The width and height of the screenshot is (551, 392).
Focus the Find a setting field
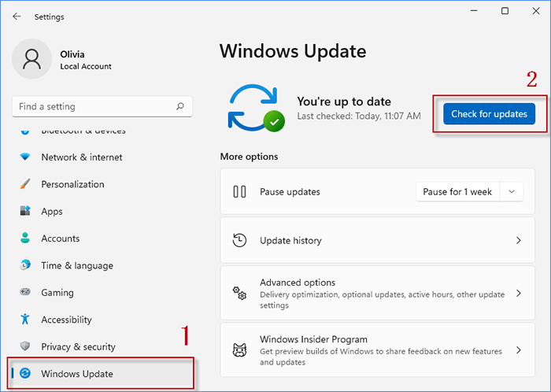click(102, 106)
